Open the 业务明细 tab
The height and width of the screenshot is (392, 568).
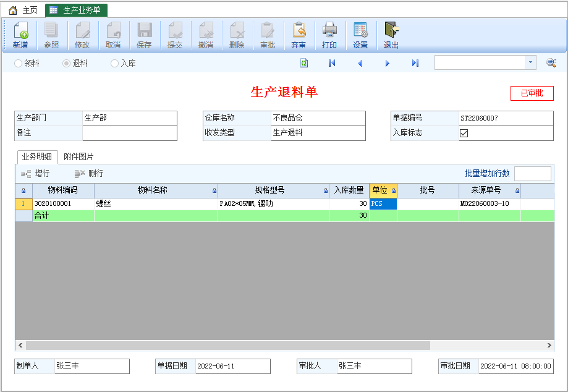[37, 156]
